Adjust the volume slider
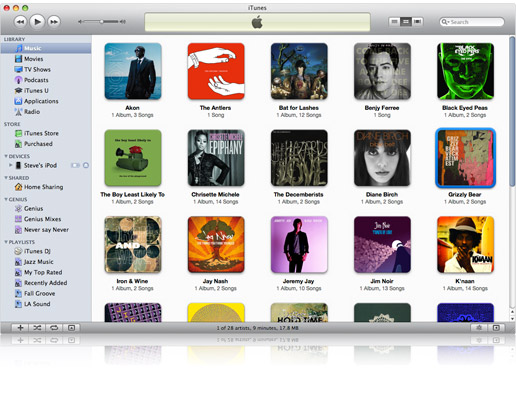 [102, 22]
